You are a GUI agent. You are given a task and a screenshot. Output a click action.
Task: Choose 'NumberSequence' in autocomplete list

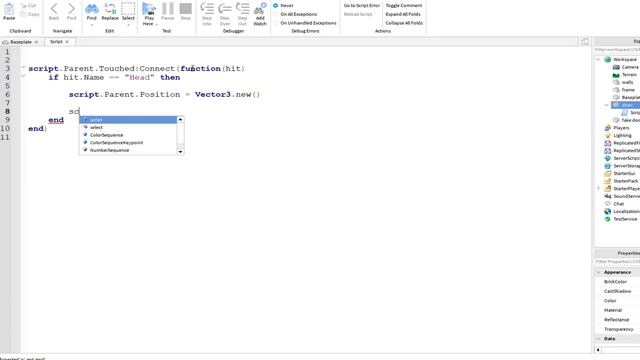click(128, 150)
